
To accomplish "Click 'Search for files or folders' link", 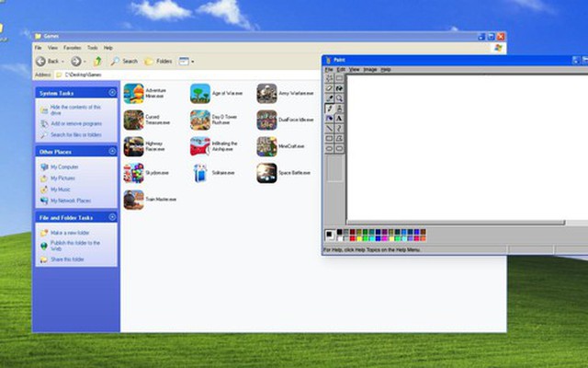I will tap(76, 135).
